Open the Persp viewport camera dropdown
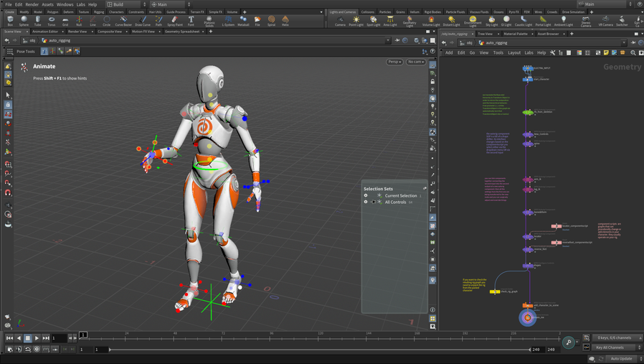 point(394,62)
